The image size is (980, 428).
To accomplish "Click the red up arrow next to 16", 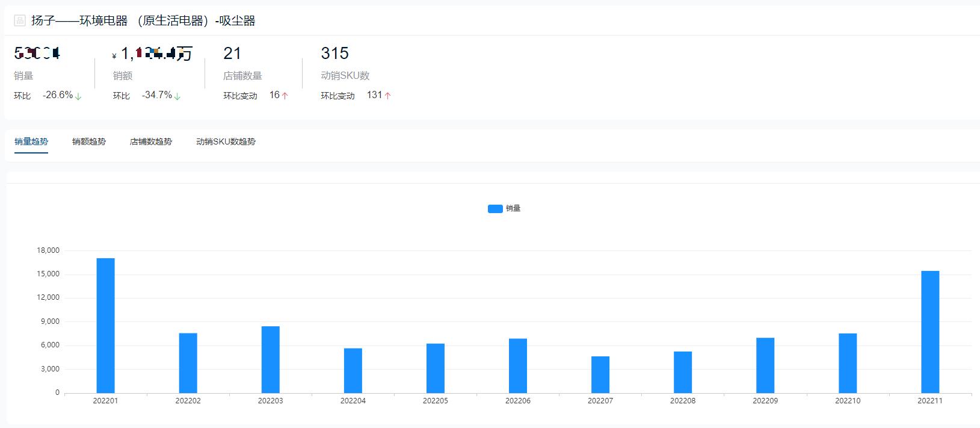I will 285,96.
